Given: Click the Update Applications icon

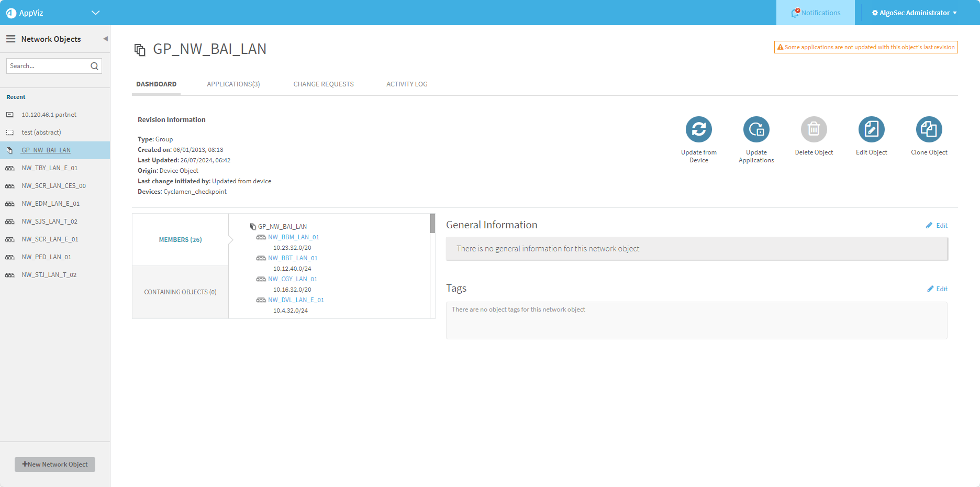Looking at the screenshot, I should [x=756, y=129].
